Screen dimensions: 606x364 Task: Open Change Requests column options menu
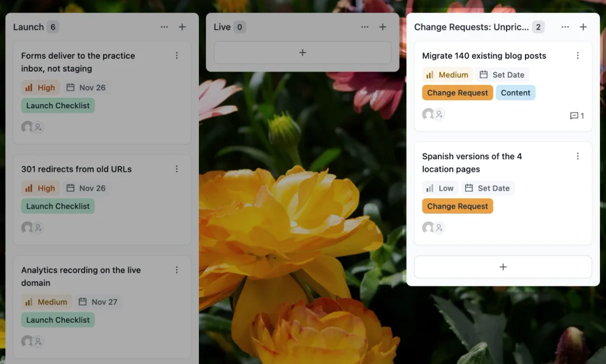click(565, 27)
